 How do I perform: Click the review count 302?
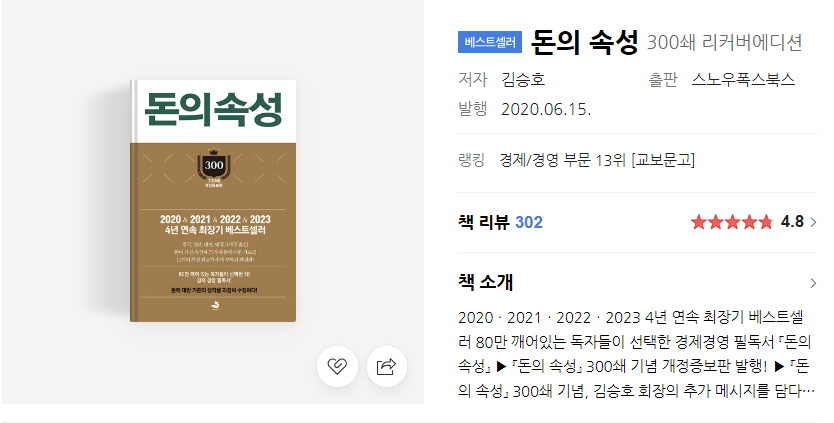[x=529, y=222]
